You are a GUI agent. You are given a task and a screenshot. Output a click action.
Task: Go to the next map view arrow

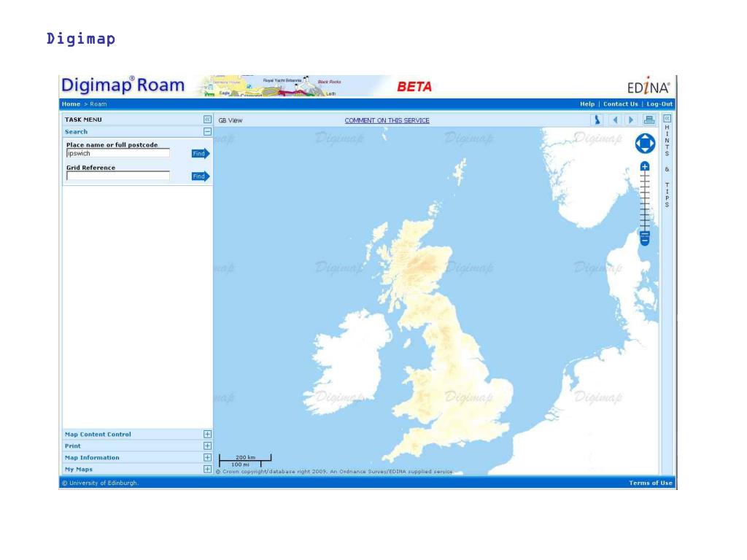[631, 120]
